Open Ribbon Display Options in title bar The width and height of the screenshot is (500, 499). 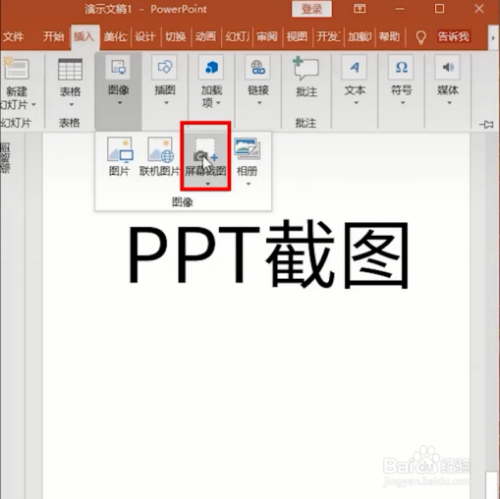359,9
